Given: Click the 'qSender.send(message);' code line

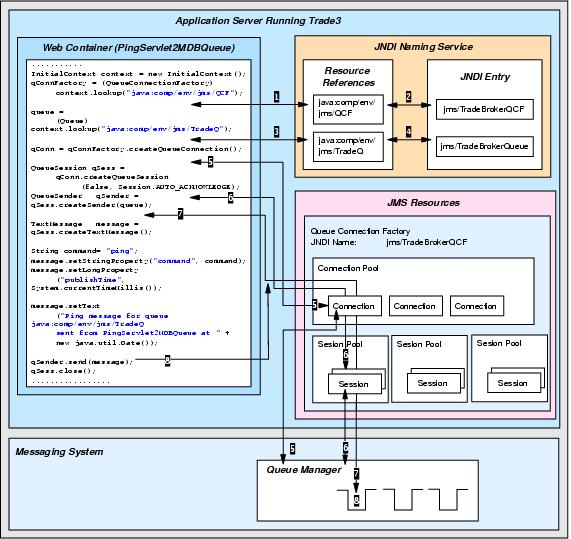Looking at the screenshot, I should tap(82, 362).
